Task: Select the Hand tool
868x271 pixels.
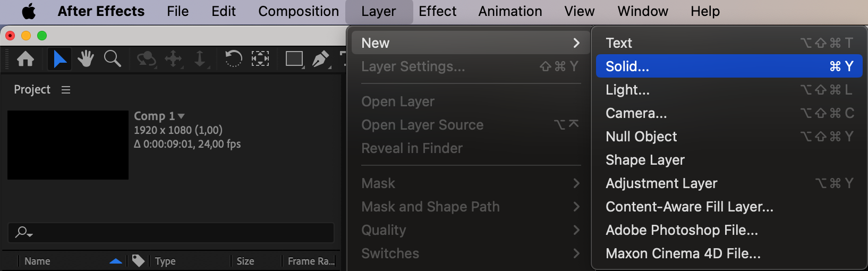Action: [86, 58]
